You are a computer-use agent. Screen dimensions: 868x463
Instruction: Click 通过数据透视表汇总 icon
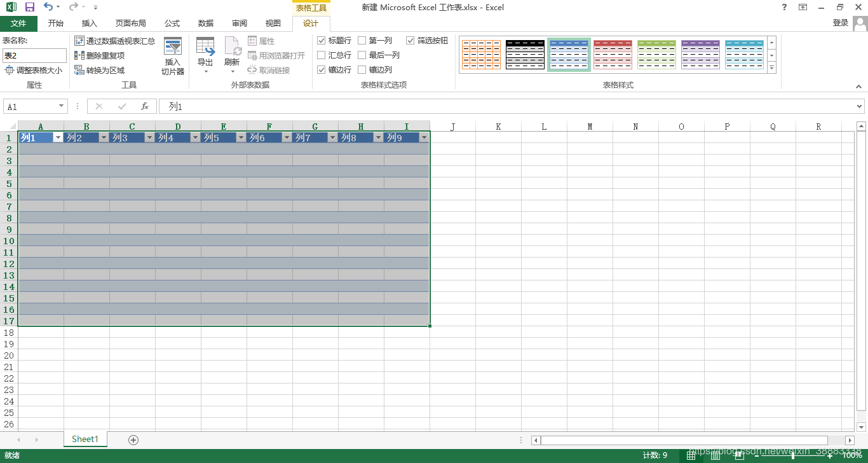pos(79,41)
